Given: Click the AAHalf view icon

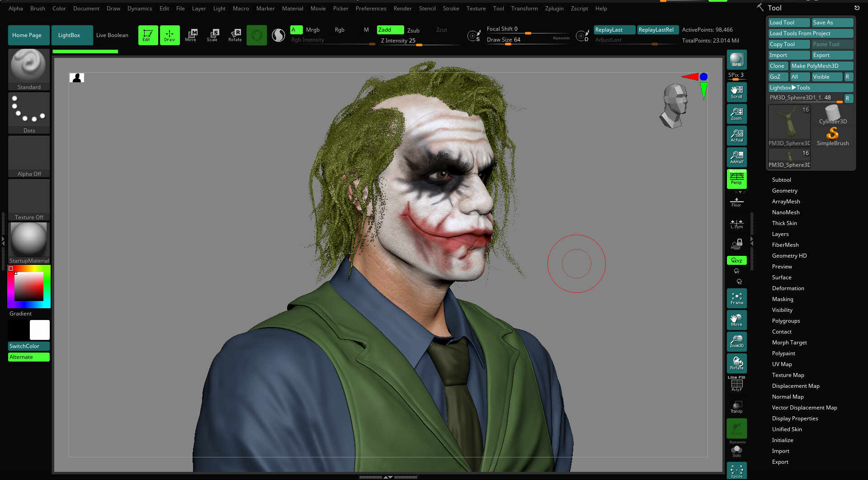Looking at the screenshot, I should point(736,157).
